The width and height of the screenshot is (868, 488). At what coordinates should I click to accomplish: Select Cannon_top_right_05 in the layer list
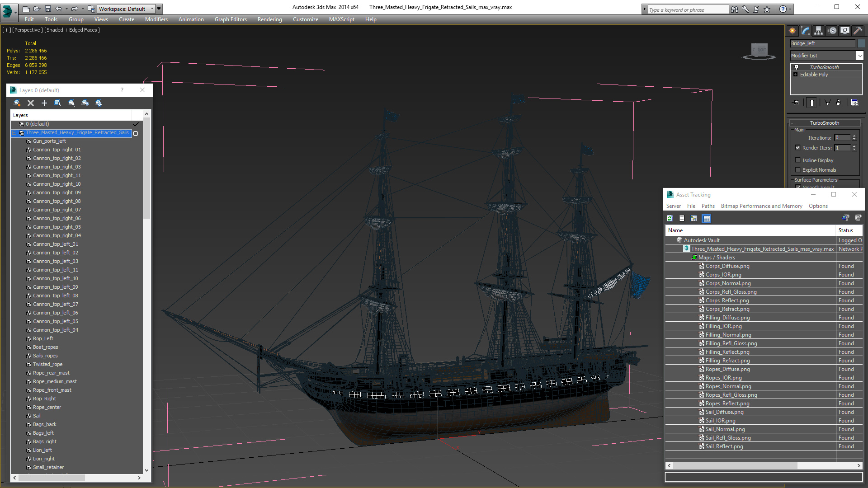(x=57, y=227)
